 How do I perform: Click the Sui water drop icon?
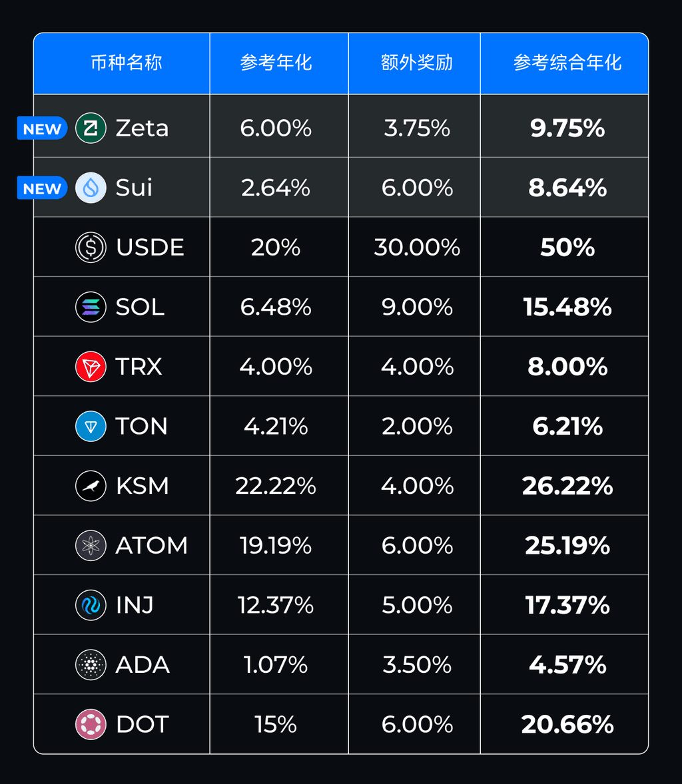pos(91,188)
